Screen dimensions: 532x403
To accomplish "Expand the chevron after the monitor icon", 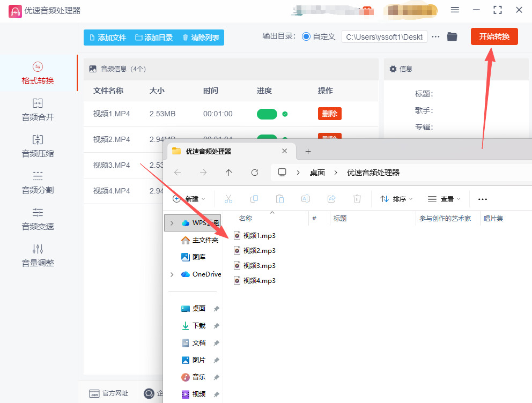I will pyautogui.click(x=298, y=173).
